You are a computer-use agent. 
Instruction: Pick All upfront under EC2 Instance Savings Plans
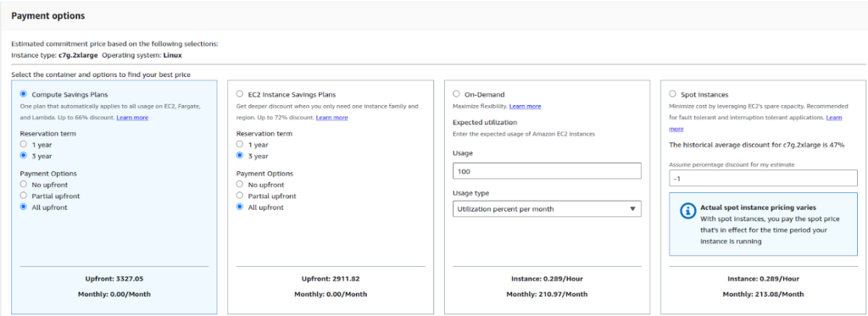click(x=240, y=207)
